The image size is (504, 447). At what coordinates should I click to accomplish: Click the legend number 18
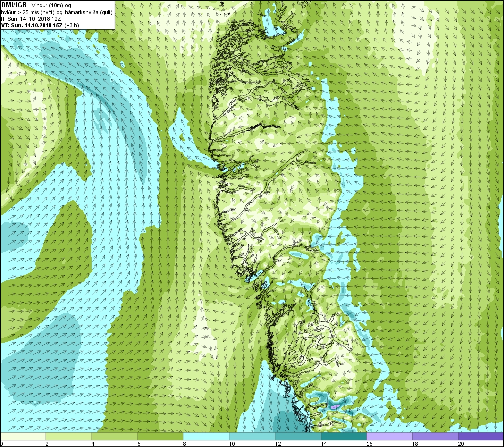click(x=415, y=444)
